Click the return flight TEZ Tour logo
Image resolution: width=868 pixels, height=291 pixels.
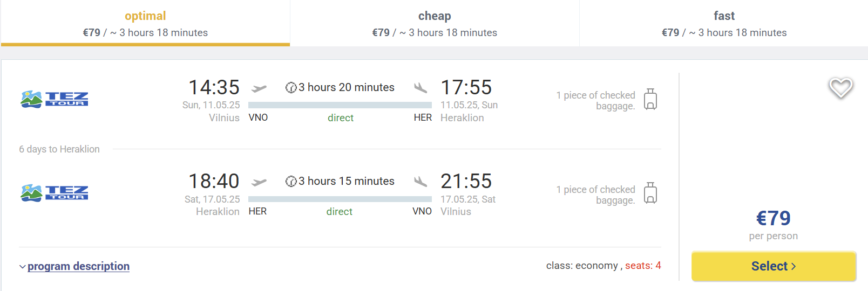54,193
